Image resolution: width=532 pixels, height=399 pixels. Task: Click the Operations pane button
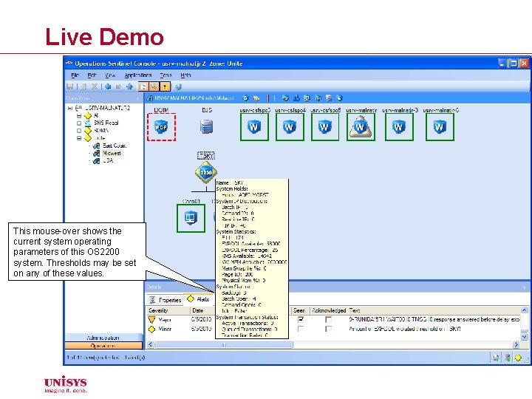coord(103,346)
